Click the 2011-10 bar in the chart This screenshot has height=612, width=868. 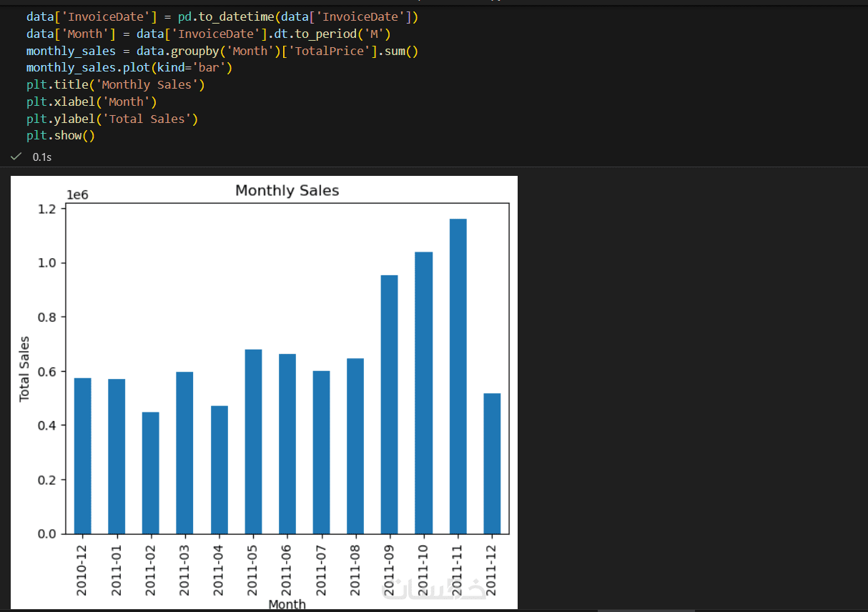click(424, 393)
